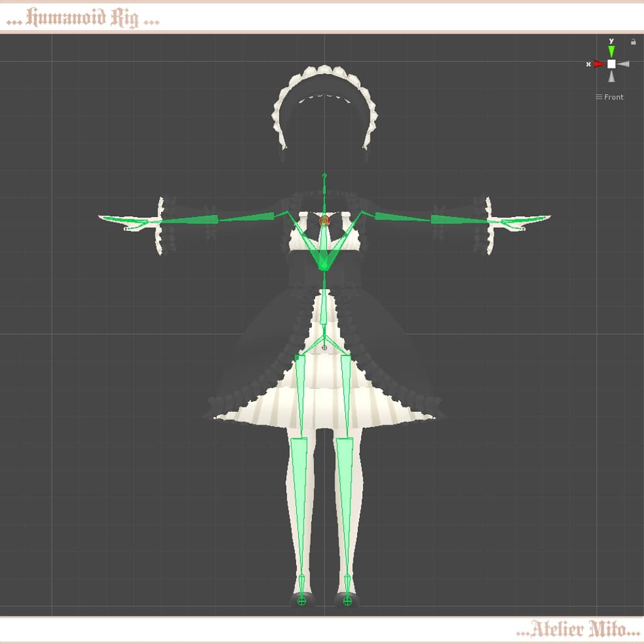Screen dimensions: 644x644
Task: Select the hips root marker on the skeleton
Action: 325,347
